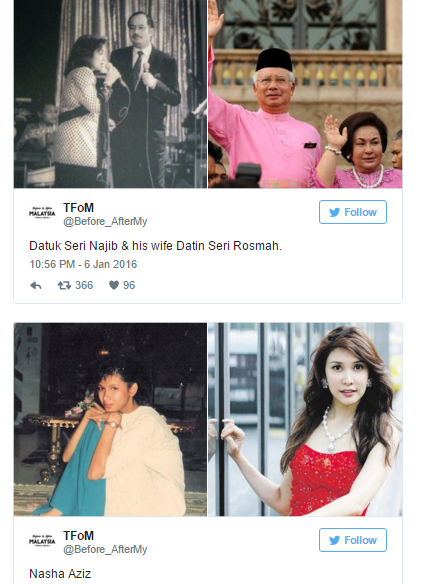This screenshot has height=584, width=447.
Task: Open the photo of man in pink waving
Action: click(x=305, y=94)
